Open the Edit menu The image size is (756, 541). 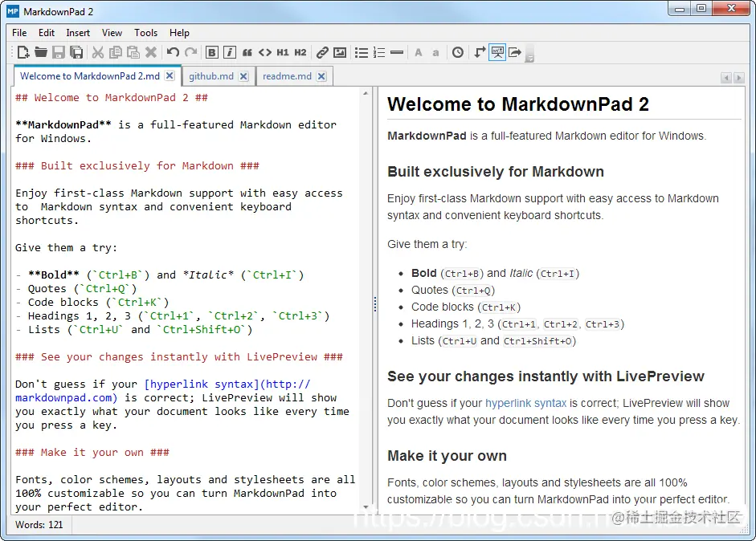point(47,33)
